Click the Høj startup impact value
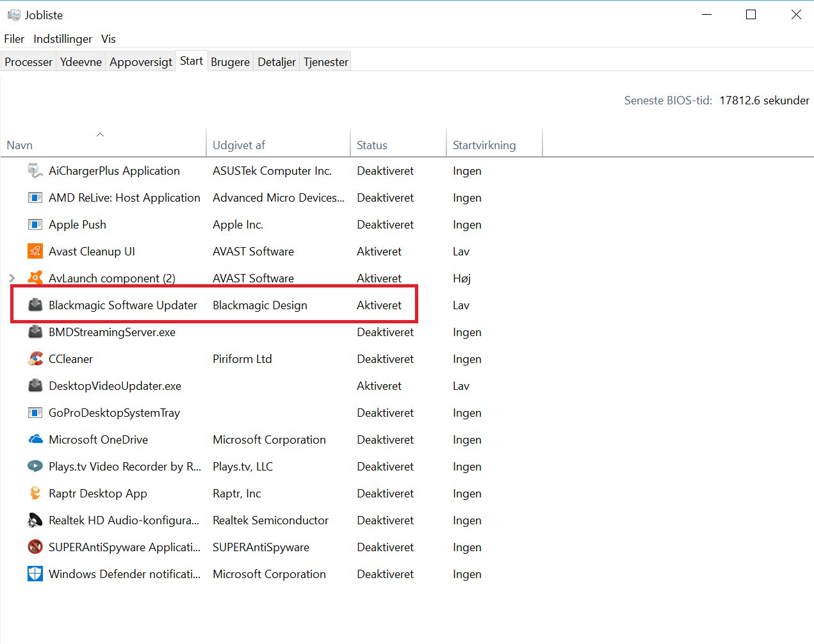814x644 pixels. [x=462, y=278]
